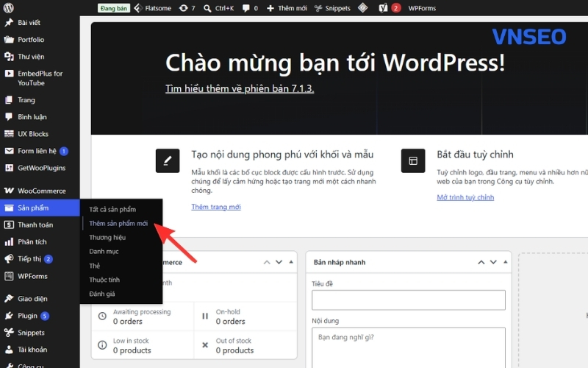Click the Nội dung text area
The width and height of the screenshot is (588, 368).
point(409,347)
